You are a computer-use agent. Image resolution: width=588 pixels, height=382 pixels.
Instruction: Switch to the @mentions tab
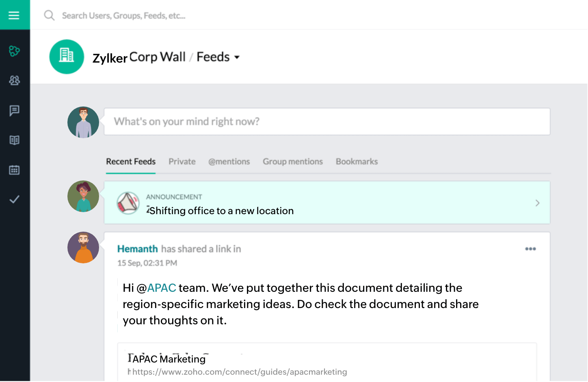(229, 162)
